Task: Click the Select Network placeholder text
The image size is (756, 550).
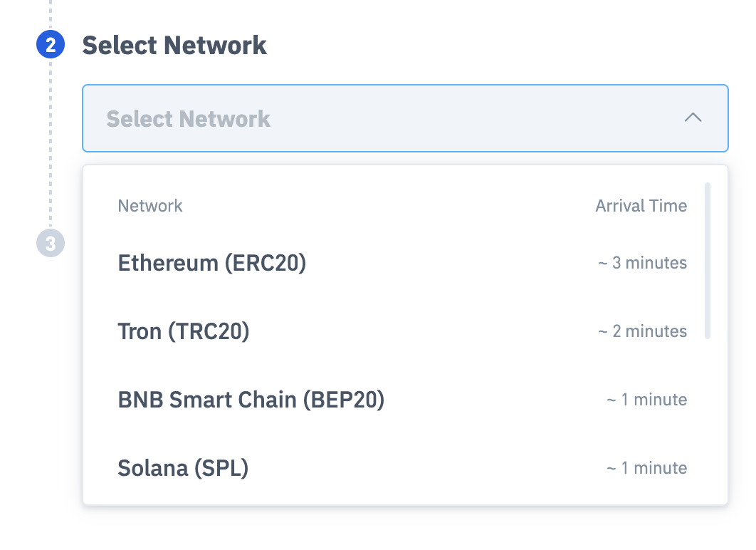Action: click(x=188, y=119)
